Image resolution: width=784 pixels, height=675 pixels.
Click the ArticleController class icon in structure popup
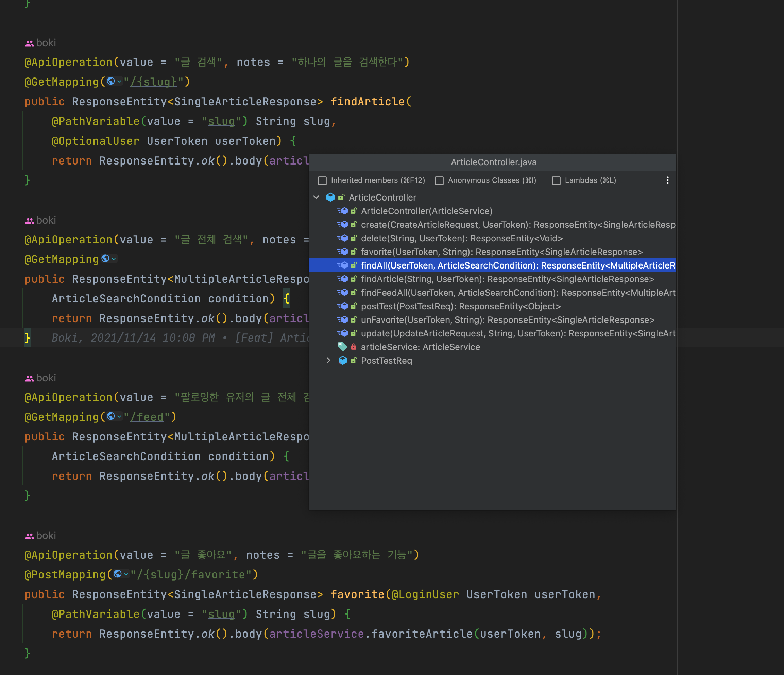(330, 197)
